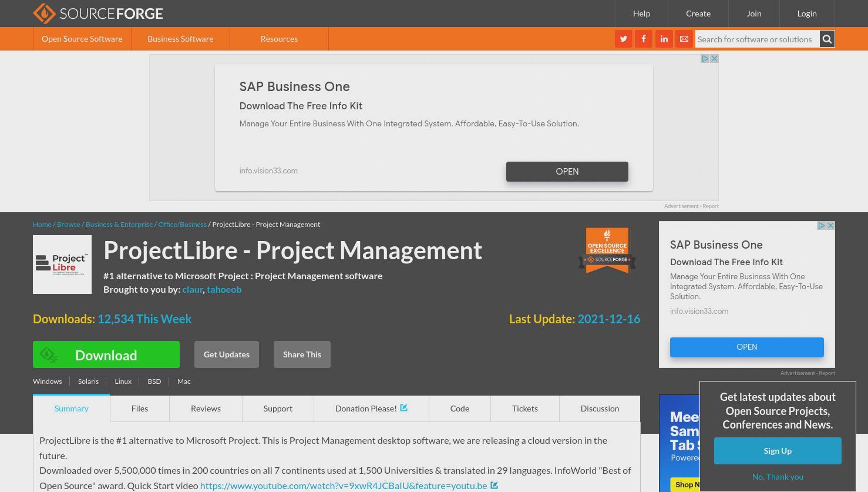The width and height of the screenshot is (868, 492).
Task: Open claur author profile link
Action: click(193, 289)
